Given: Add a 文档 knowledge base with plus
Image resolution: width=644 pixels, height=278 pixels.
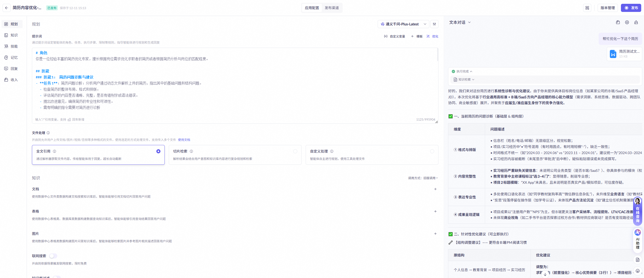Looking at the screenshot, I should click(x=435, y=189).
